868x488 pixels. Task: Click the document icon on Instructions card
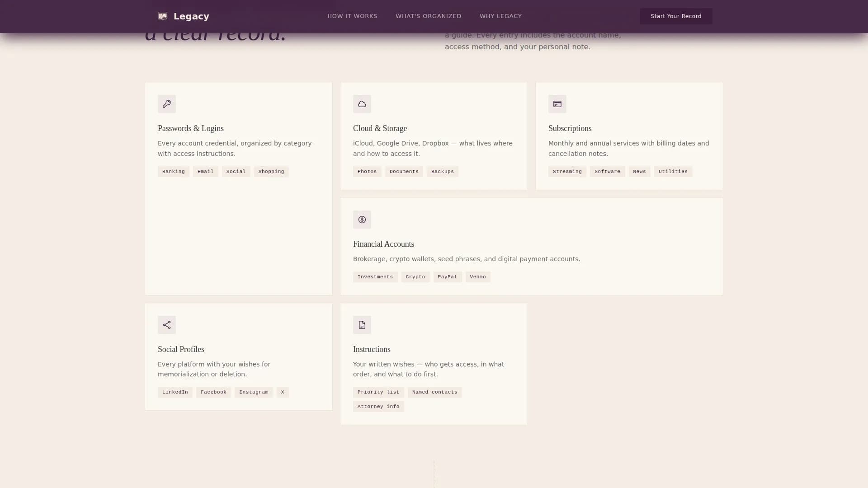[x=362, y=324]
